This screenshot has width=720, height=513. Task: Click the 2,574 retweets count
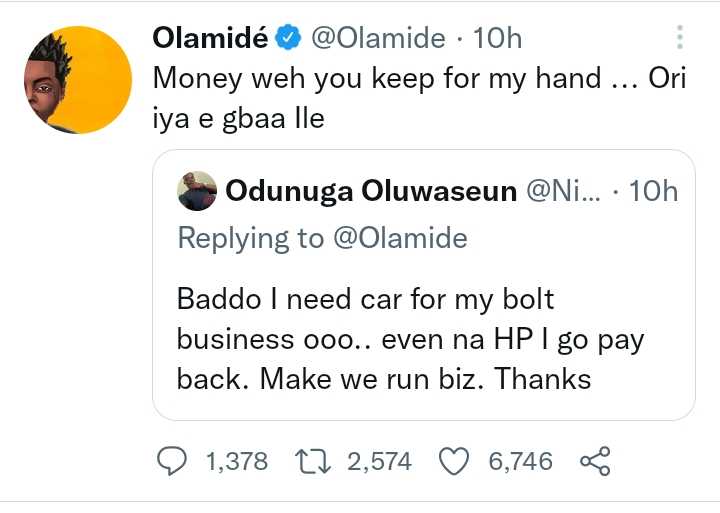click(380, 460)
